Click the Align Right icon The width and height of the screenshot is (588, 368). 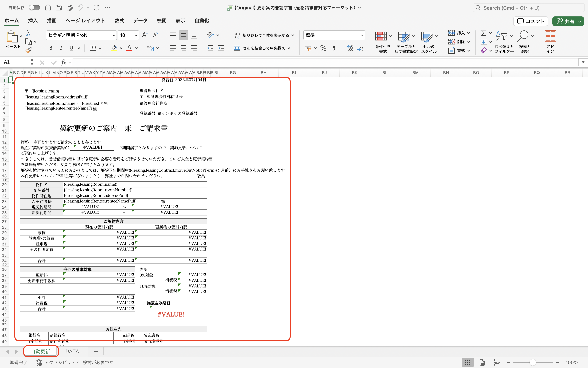(194, 48)
